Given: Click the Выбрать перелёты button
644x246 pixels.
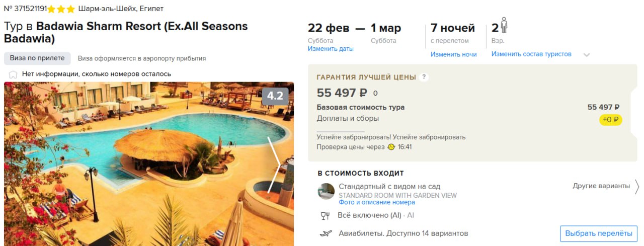Looking at the screenshot, I should (x=599, y=233).
